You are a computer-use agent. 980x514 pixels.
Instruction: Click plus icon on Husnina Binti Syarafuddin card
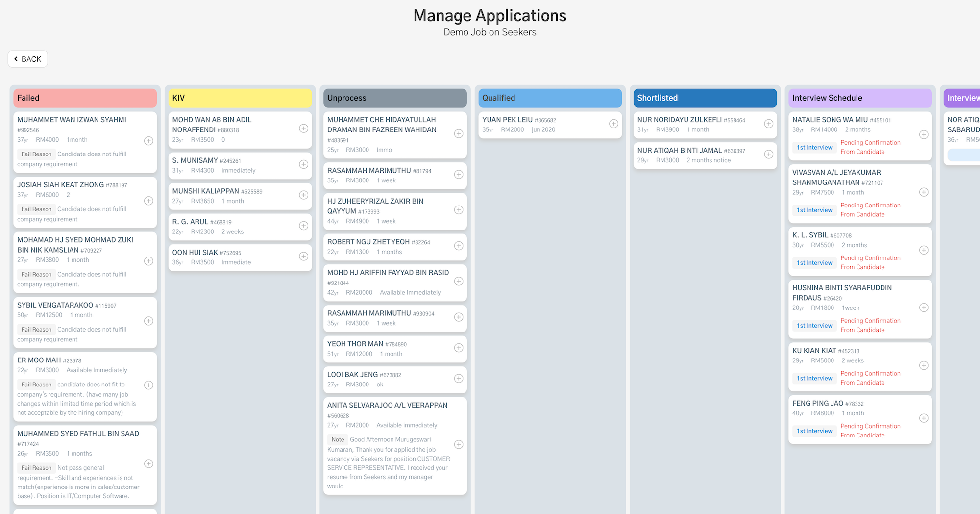click(924, 308)
